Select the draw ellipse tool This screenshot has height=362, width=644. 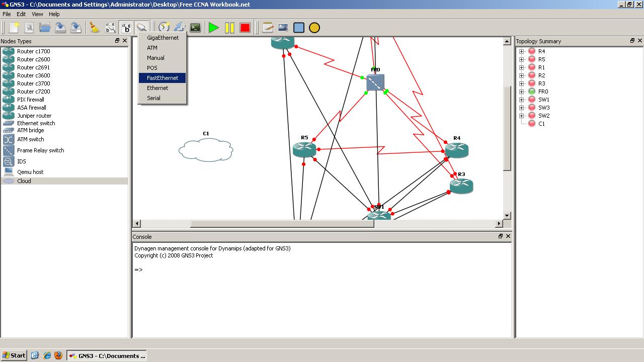pyautogui.click(x=314, y=28)
